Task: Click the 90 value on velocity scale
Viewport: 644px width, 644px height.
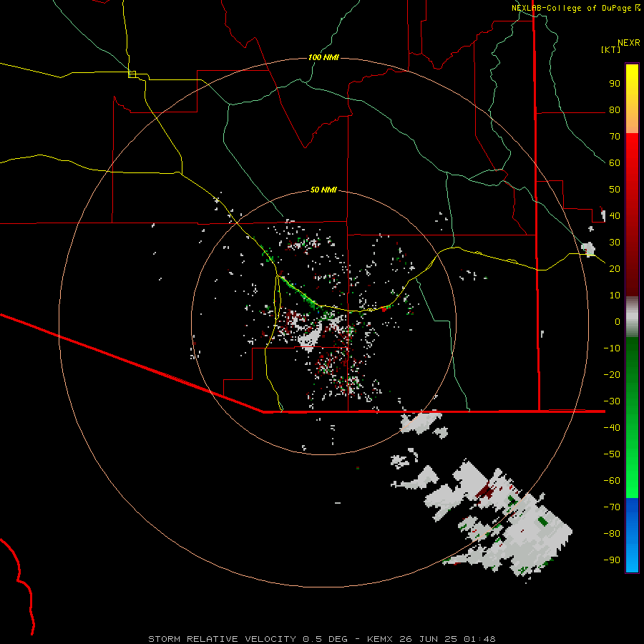Action: [615, 84]
